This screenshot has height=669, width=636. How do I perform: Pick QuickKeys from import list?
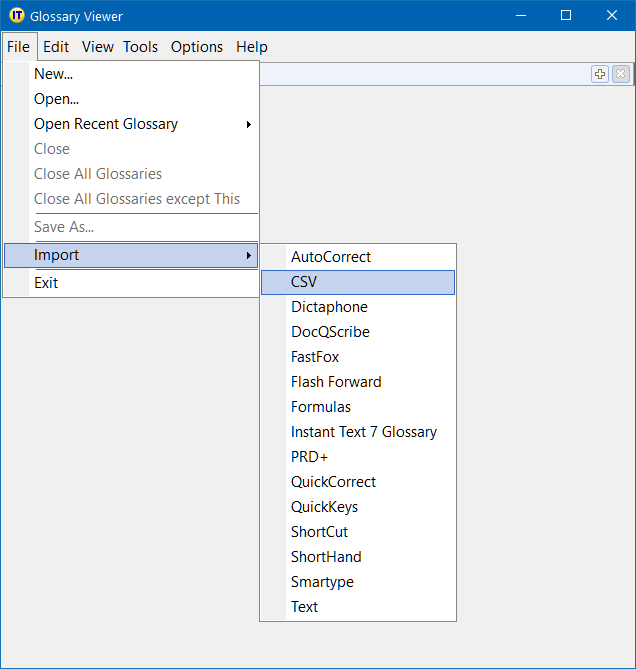[324, 507]
